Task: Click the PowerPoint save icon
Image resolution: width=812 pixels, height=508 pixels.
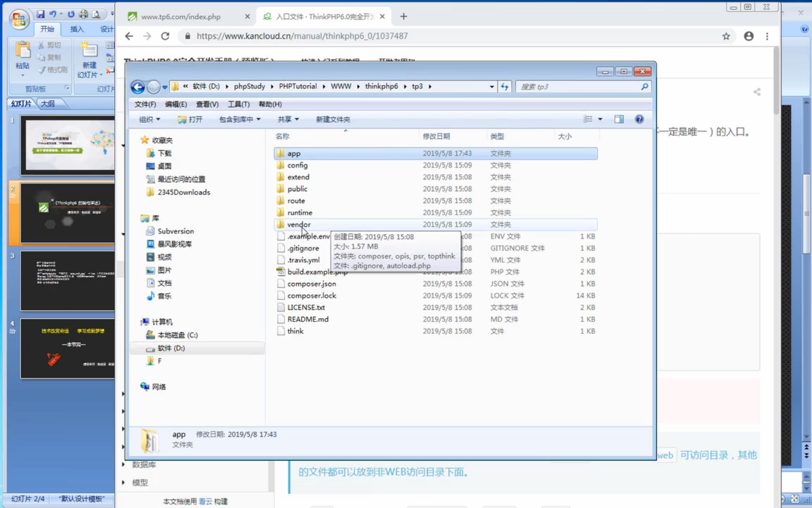Action: 41,15
